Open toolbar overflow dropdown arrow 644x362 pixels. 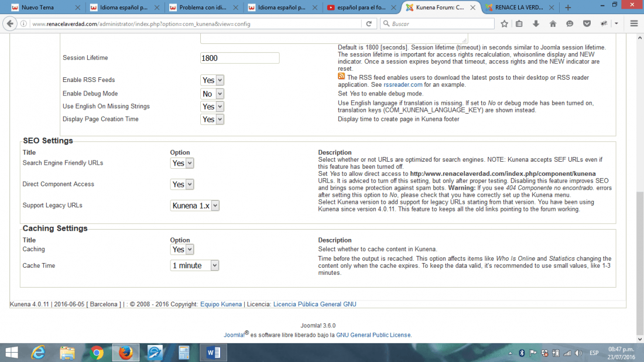(616, 24)
